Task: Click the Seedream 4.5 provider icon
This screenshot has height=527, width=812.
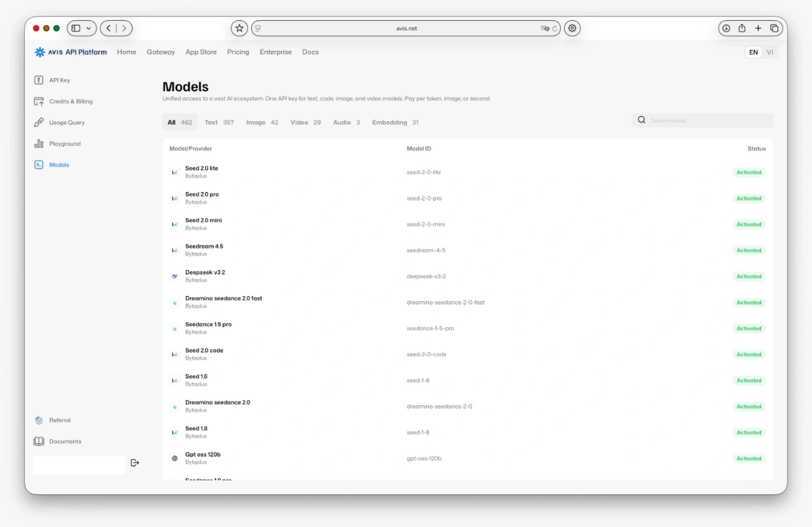Action: click(174, 250)
